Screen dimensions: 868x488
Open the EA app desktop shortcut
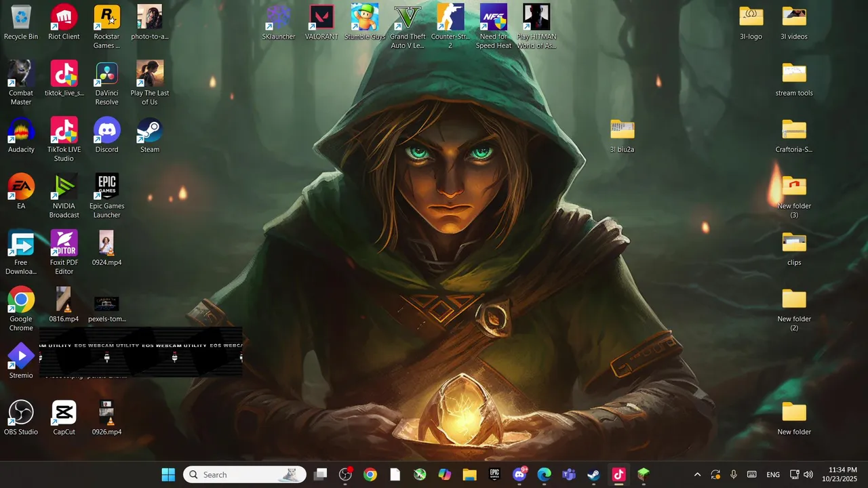click(21, 191)
